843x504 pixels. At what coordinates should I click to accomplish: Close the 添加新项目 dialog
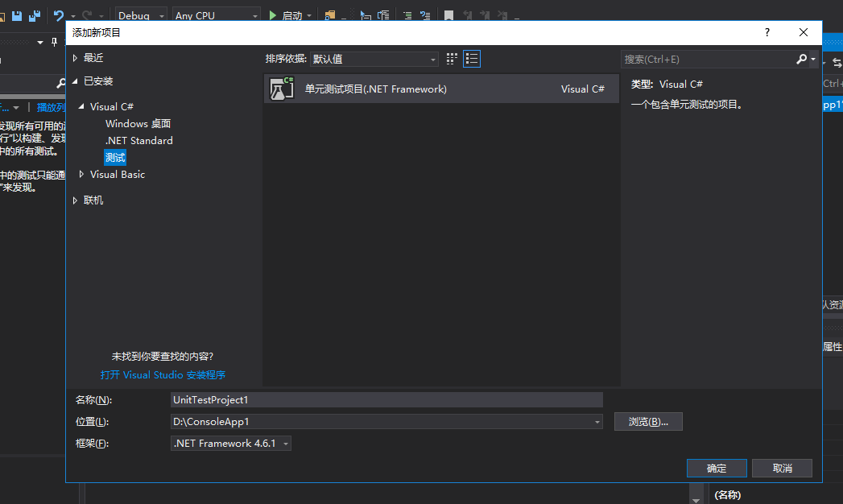pos(804,32)
